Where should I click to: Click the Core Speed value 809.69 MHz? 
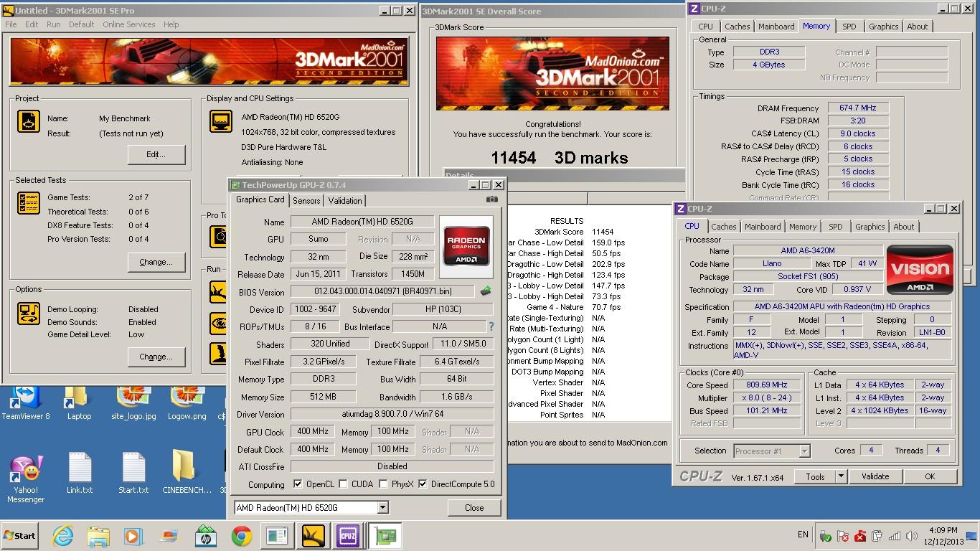(x=767, y=385)
